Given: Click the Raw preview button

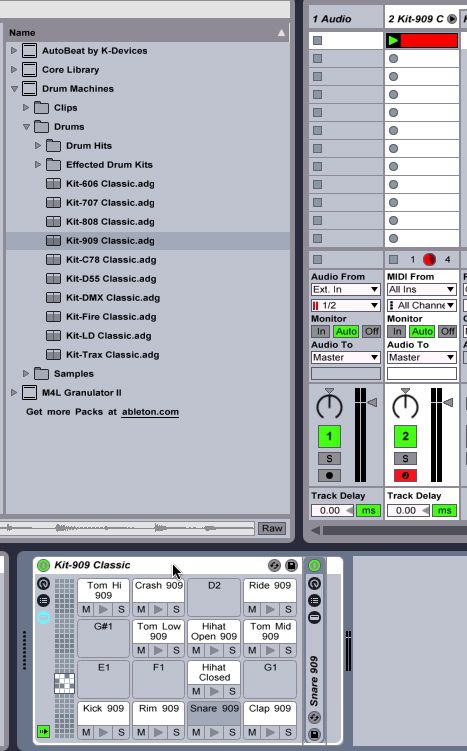Looking at the screenshot, I should [272, 528].
